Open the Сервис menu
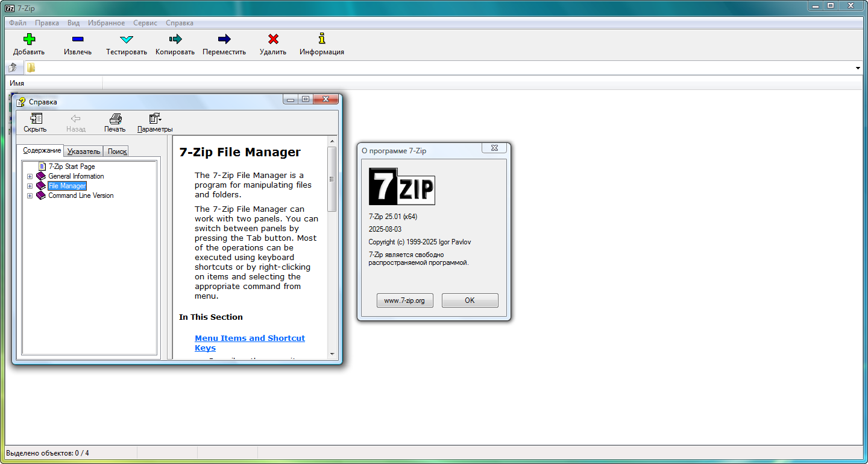Viewport: 868px width, 464px height. (x=145, y=23)
